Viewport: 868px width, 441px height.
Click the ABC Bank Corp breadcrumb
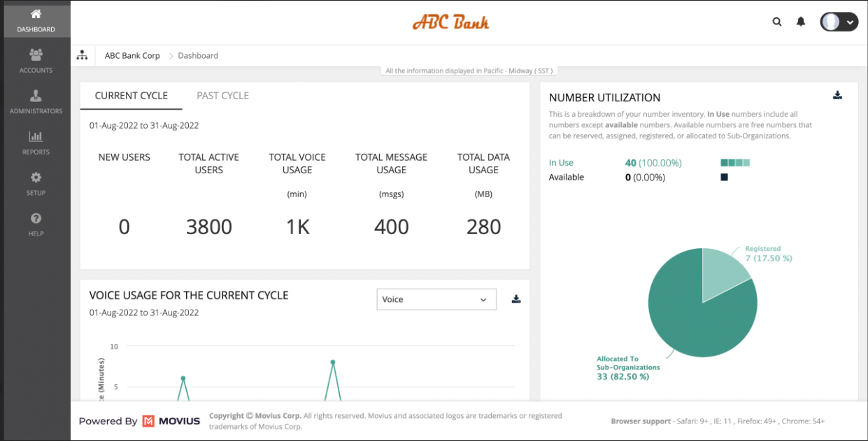coord(132,56)
